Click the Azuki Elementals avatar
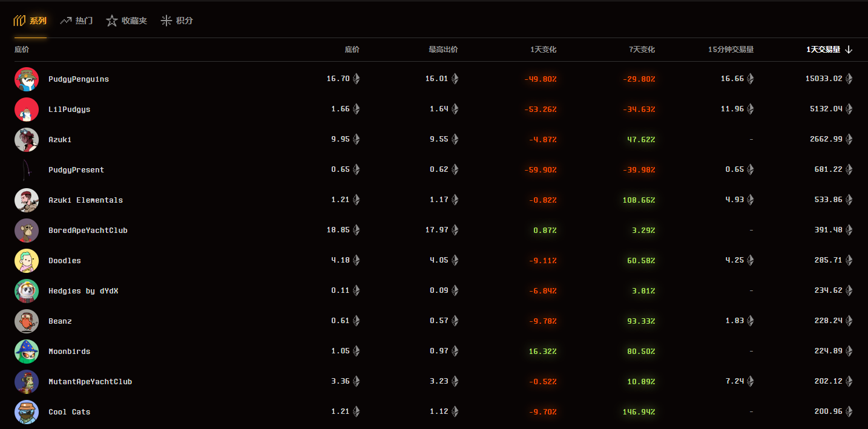This screenshot has width=868, height=429. pyautogui.click(x=27, y=200)
